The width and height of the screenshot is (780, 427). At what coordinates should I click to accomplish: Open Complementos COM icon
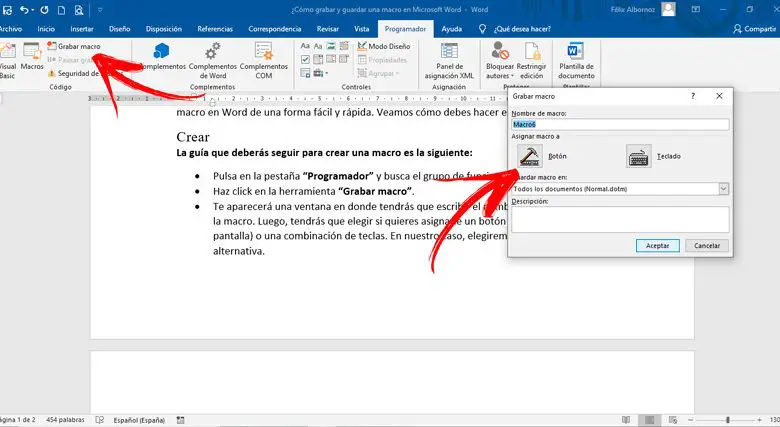coord(264,51)
